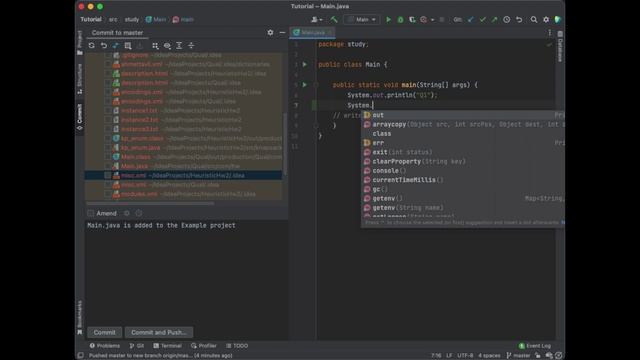The width and height of the screenshot is (640, 360).
Task: Hide the Commit tool window
Action: pyautogui.click(x=282, y=32)
